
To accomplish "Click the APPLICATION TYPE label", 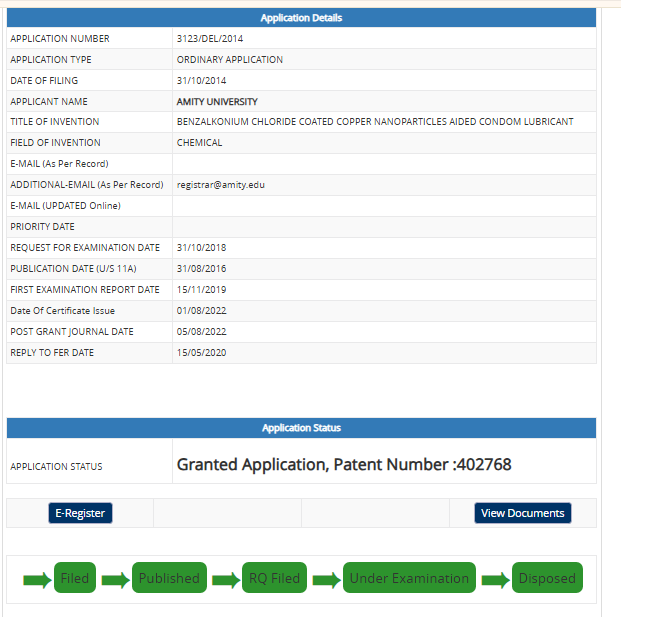I will tap(51, 60).
